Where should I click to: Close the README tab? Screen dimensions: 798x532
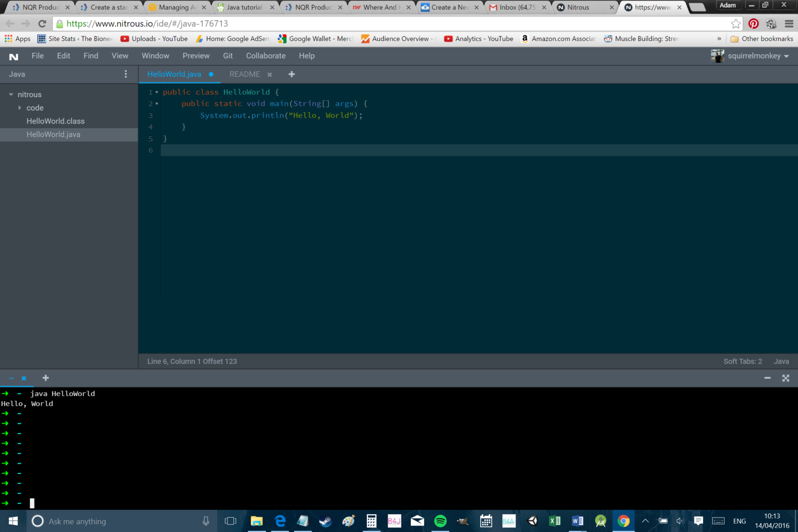(269, 74)
